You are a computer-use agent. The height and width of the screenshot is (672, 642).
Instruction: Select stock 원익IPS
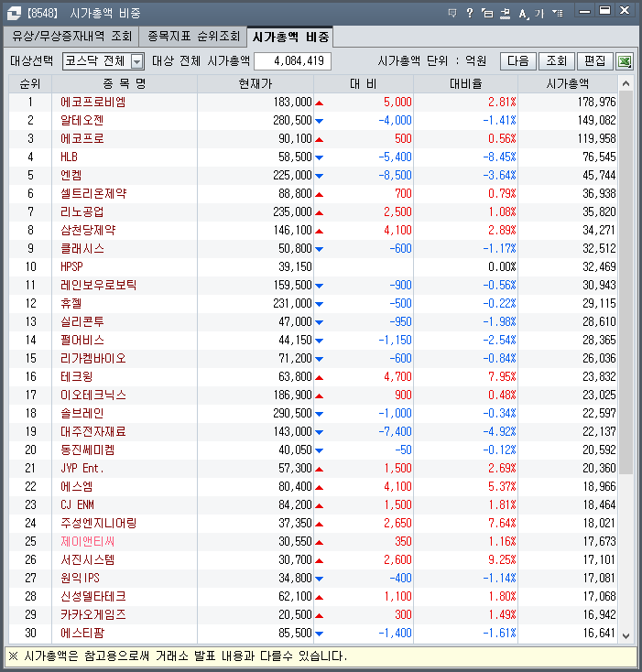tap(81, 578)
